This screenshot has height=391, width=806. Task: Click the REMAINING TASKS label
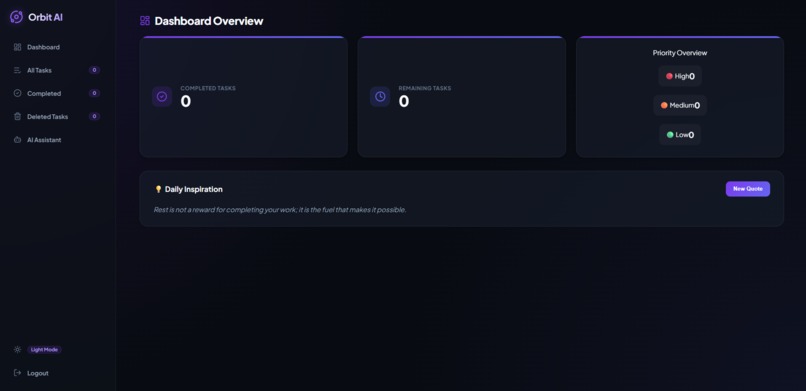coord(425,88)
